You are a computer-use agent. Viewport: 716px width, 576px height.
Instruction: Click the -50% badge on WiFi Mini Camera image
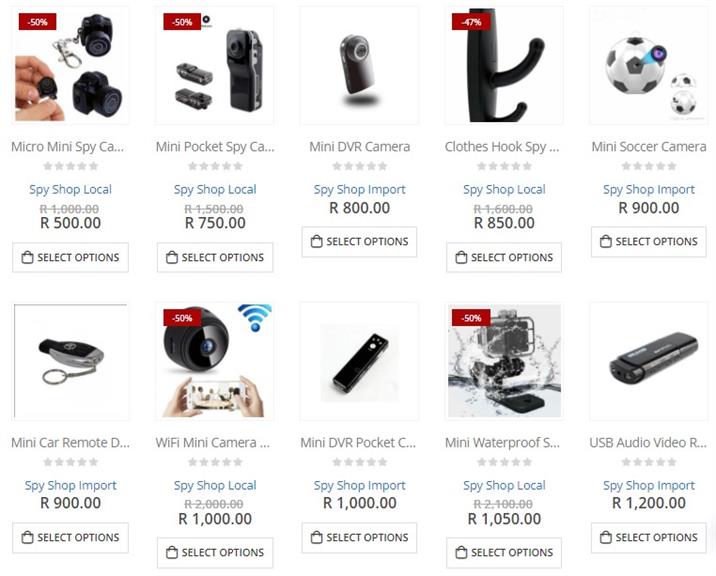coord(182,318)
